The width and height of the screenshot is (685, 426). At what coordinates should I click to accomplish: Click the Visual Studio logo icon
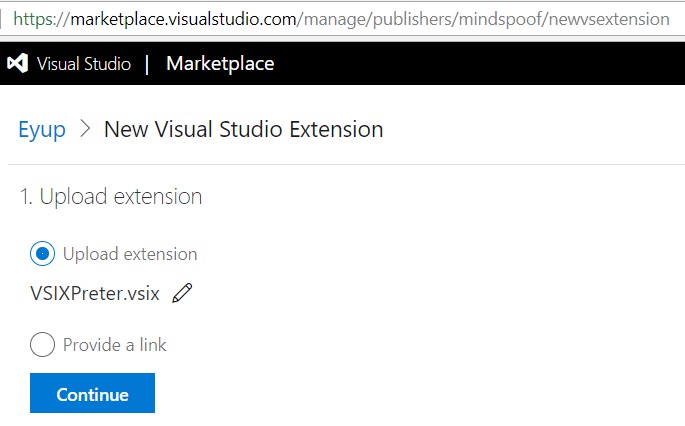[x=17, y=64]
